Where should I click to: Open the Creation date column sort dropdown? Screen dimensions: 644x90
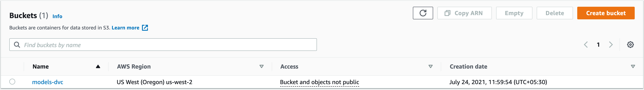point(633,66)
